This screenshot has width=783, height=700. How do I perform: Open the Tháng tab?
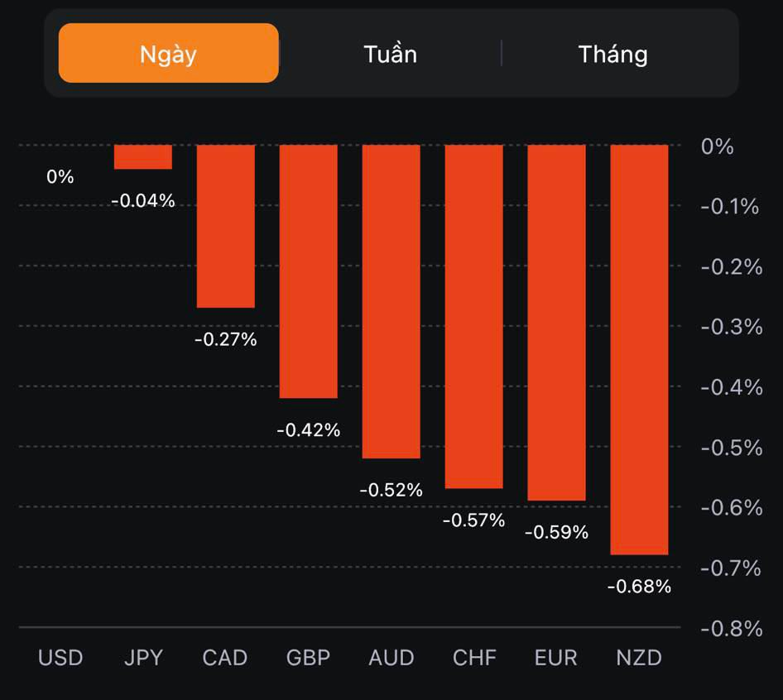612,54
